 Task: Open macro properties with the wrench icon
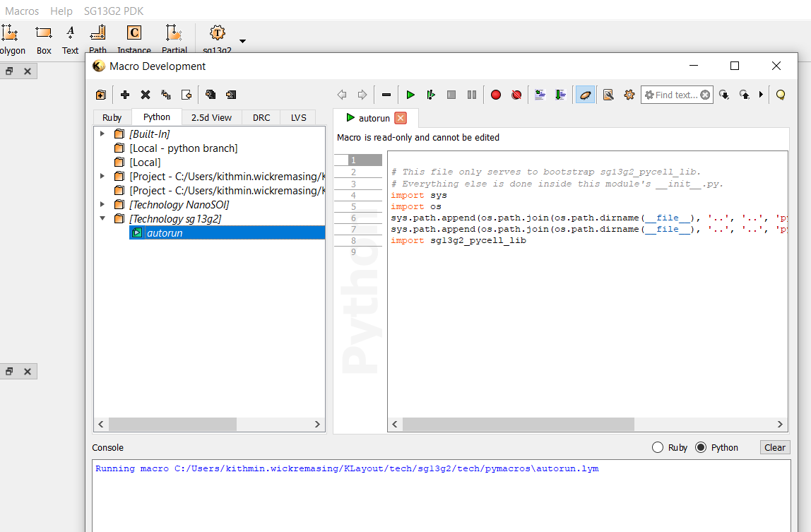pyautogui.click(x=609, y=95)
